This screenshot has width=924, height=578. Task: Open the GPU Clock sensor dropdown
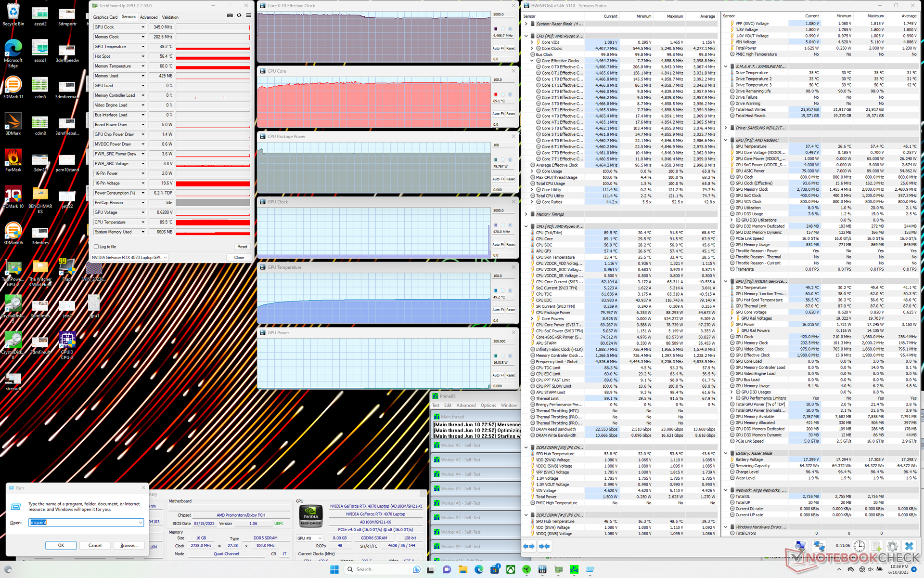pyautogui.click(x=143, y=27)
